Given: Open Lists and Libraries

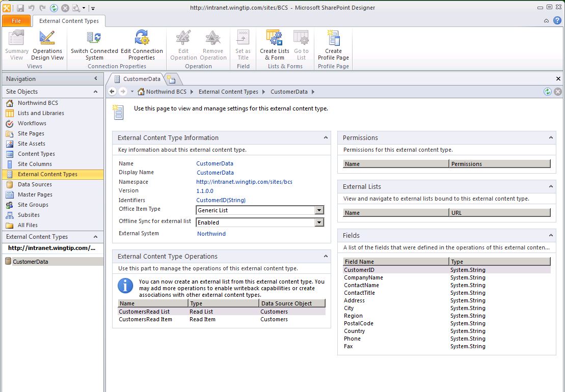Looking at the screenshot, I should click(x=52, y=113).
